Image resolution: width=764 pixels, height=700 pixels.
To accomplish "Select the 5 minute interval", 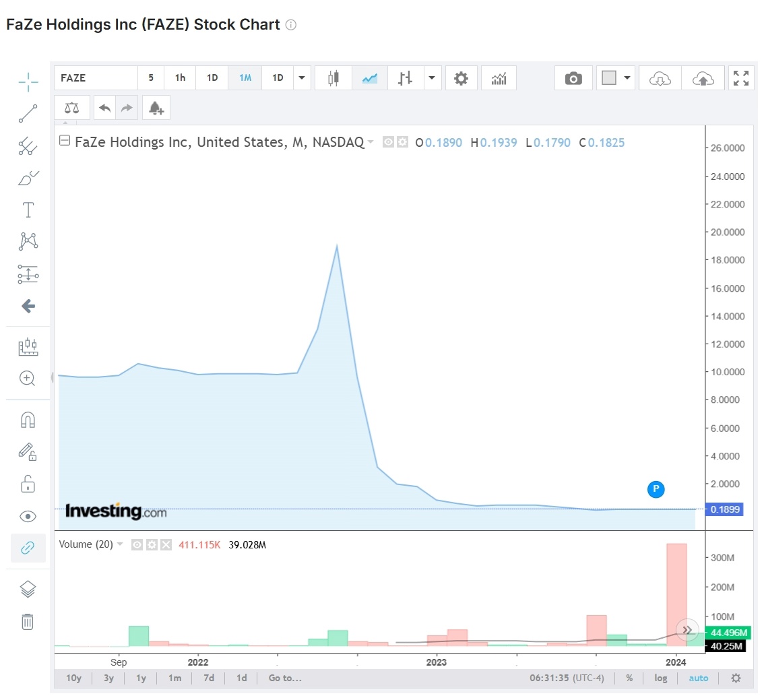I will point(151,78).
